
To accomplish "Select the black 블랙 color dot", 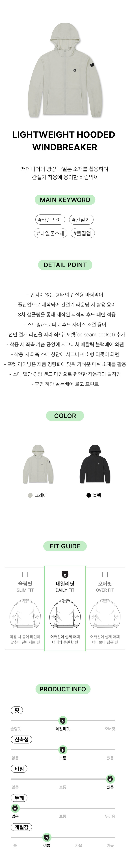I will [x=89, y=495].
